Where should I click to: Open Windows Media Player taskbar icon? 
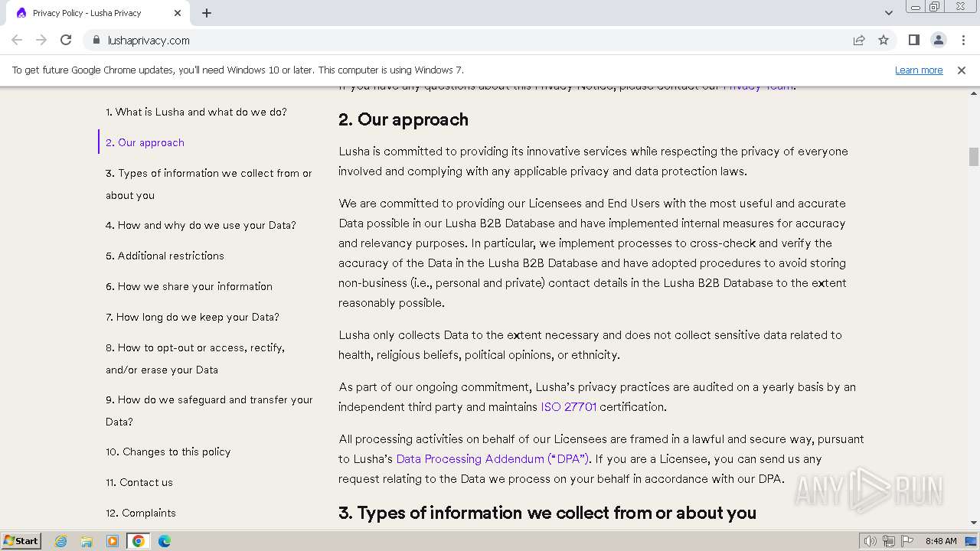click(113, 541)
